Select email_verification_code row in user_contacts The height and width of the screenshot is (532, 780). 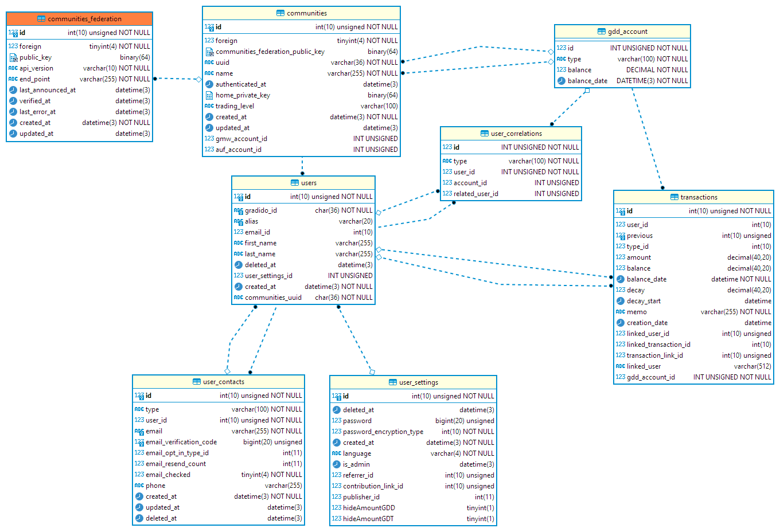pos(181,442)
